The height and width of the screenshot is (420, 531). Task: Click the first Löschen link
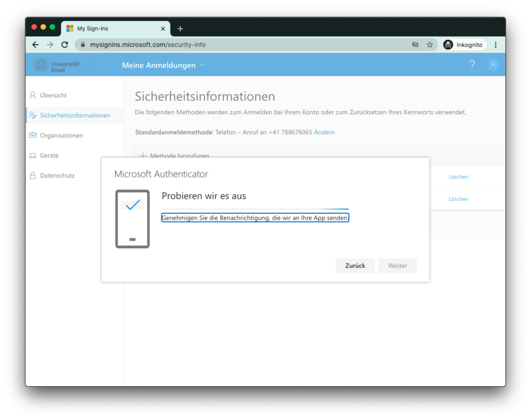coord(459,177)
